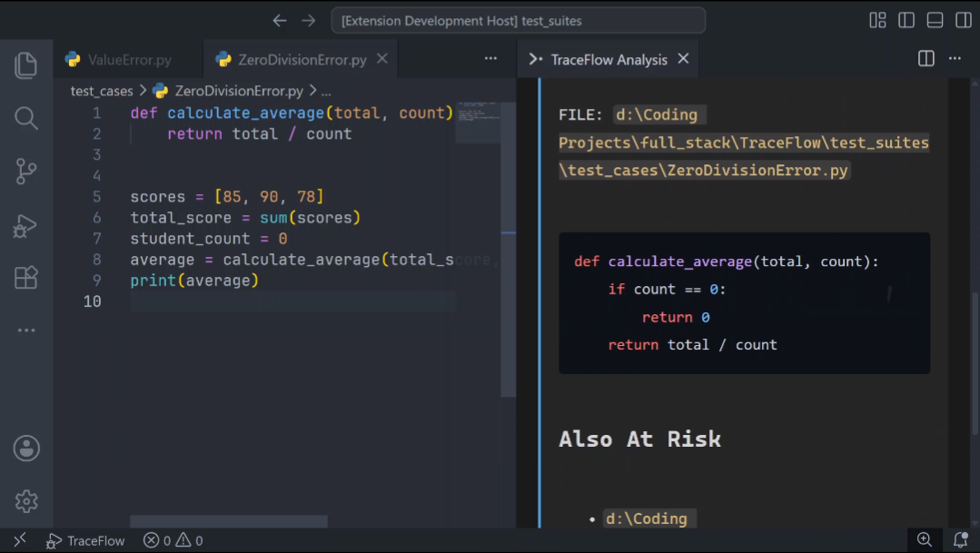This screenshot has width=980, height=553.
Task: Toggle the secondary side bar
Action: coord(963,21)
